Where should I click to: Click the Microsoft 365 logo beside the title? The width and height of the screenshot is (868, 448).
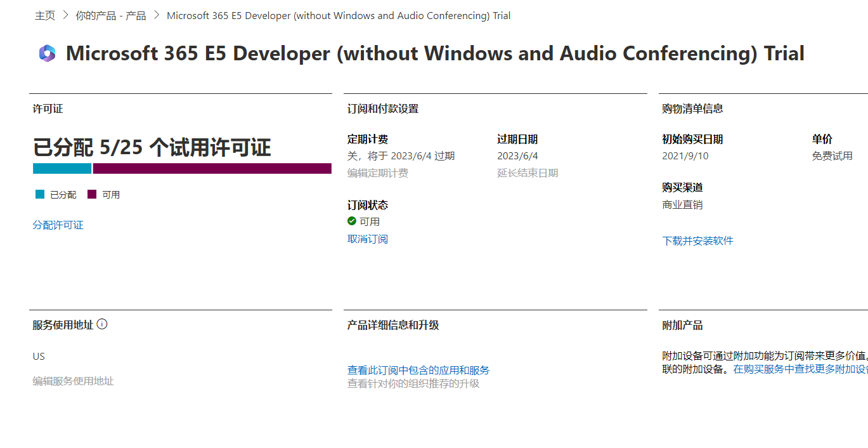[47, 53]
